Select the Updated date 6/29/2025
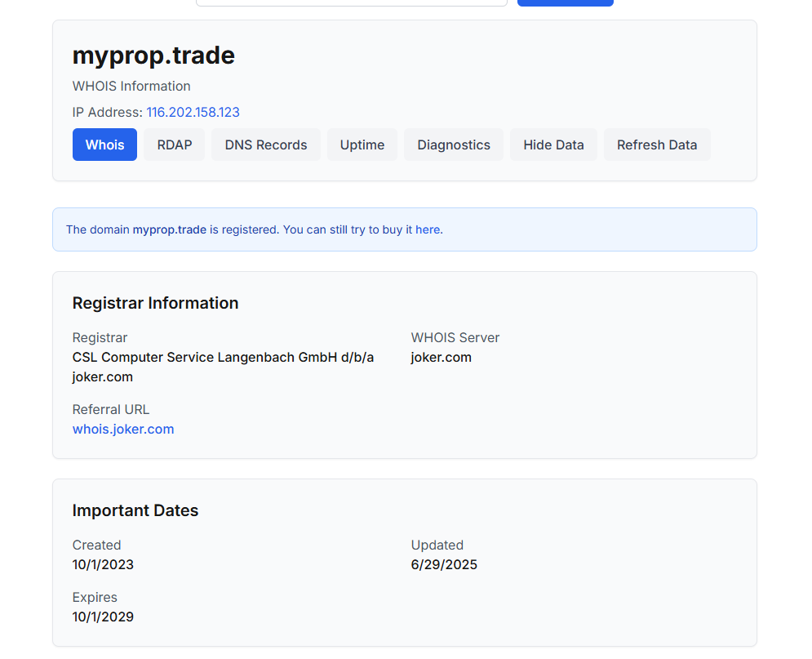Image resolution: width=812 pixels, height=659 pixels. 444,565
